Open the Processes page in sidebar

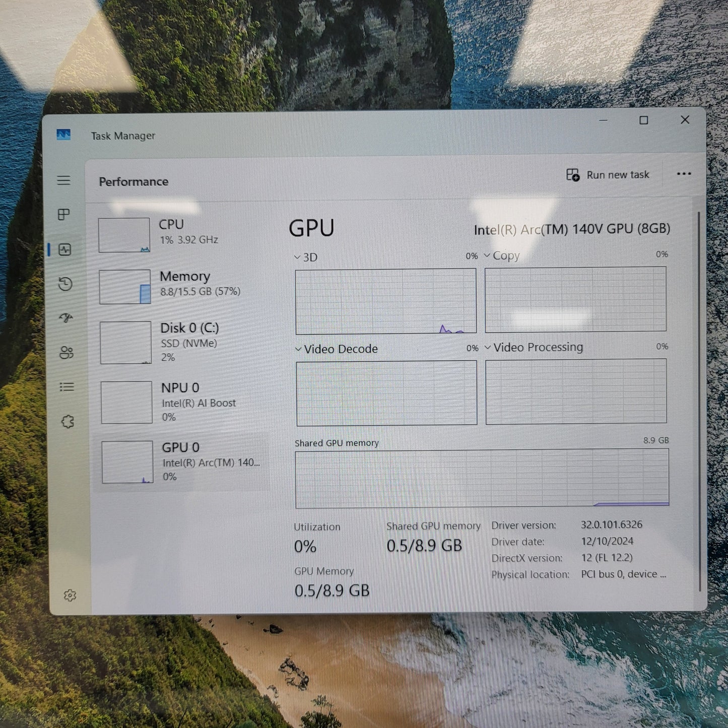click(x=64, y=214)
